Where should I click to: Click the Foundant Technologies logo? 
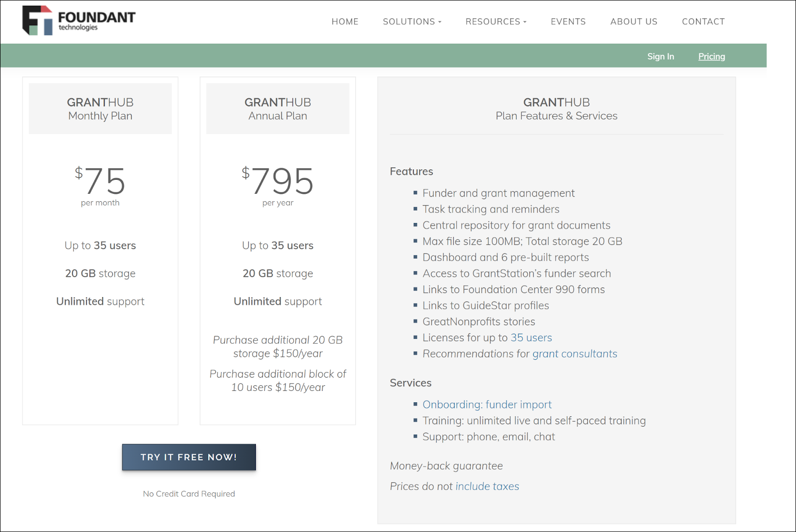(79, 21)
